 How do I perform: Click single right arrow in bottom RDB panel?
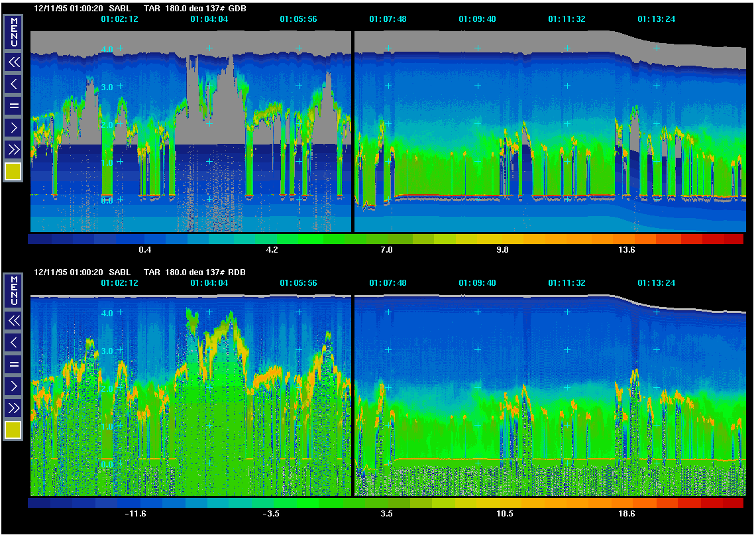coord(14,385)
